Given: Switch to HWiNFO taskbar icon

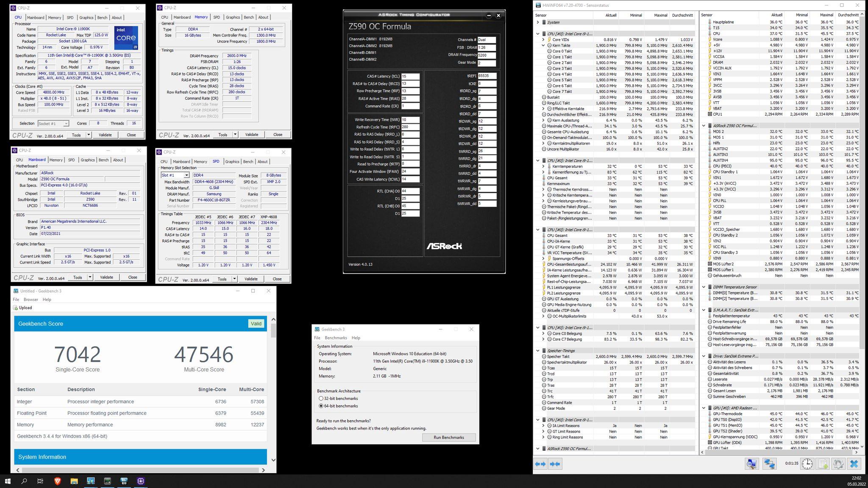Looking at the screenshot, I should (x=124, y=481).
